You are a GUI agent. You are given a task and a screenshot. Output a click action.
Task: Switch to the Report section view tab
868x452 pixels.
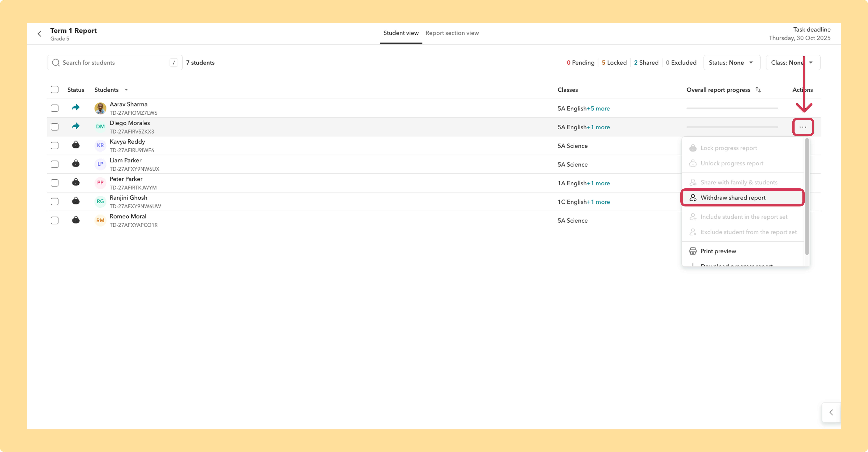452,33
